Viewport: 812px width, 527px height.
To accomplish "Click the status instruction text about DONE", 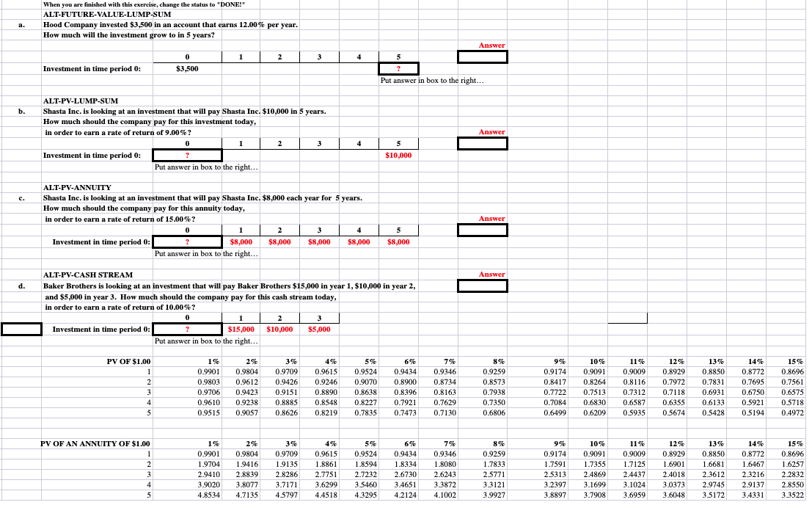I will click(144, 4).
